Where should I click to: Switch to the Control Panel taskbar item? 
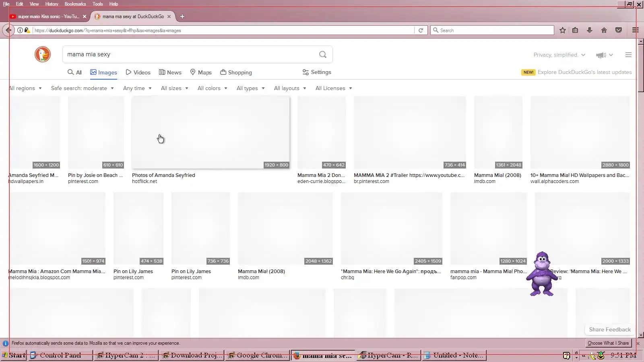(60, 355)
